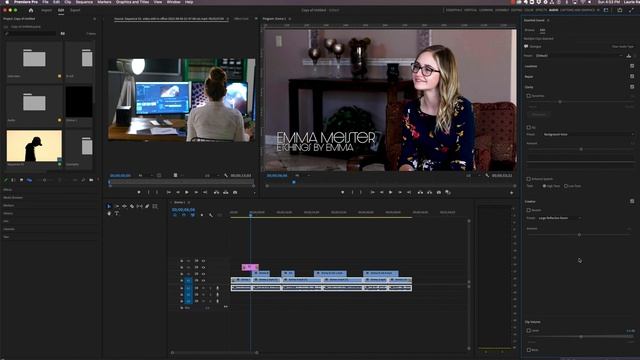This screenshot has height=360, width=640.
Task: Click Extract button in Program monitor
Action: 429,192
